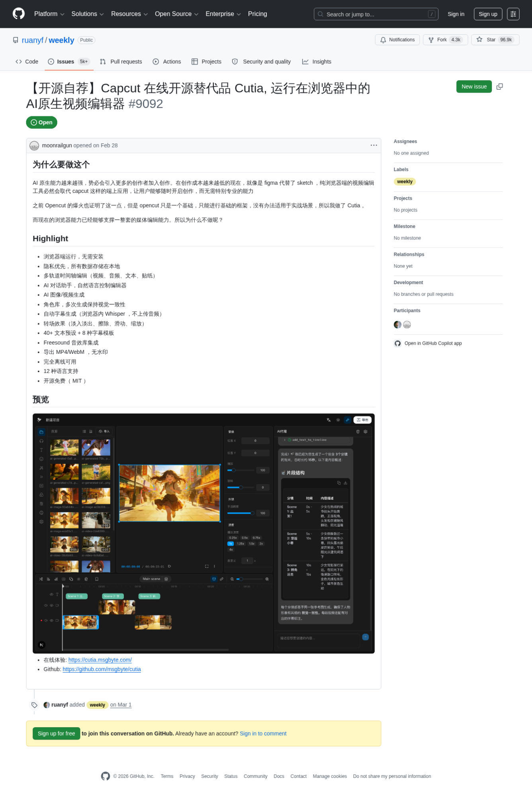Switch to the Code tab
This screenshot has width=532, height=797.
click(x=27, y=62)
